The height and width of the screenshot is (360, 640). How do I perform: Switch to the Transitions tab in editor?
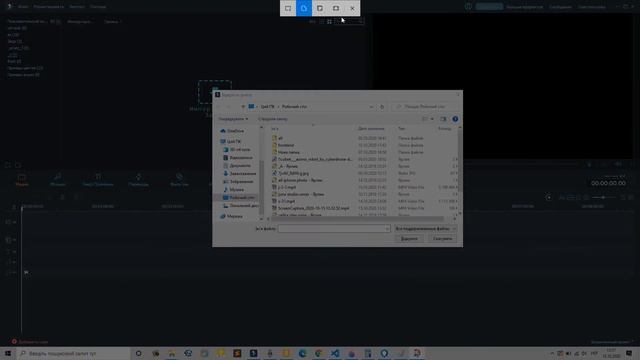pyautogui.click(x=139, y=180)
